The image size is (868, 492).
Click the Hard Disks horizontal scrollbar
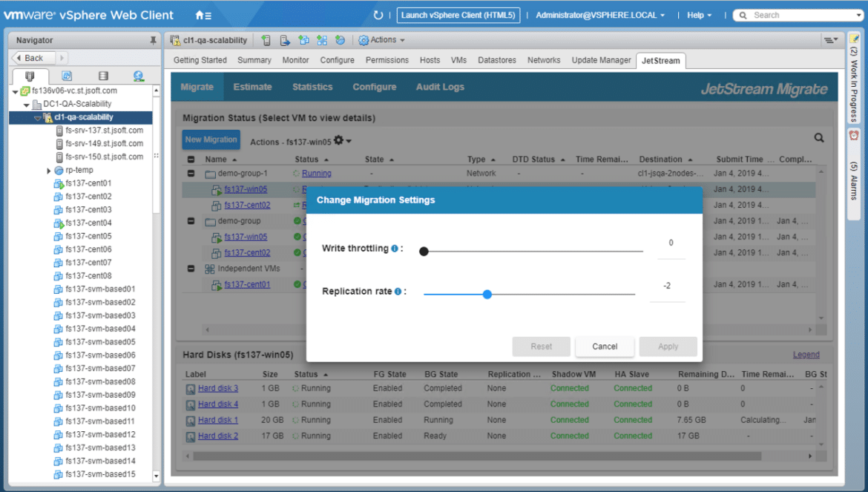(x=476, y=456)
